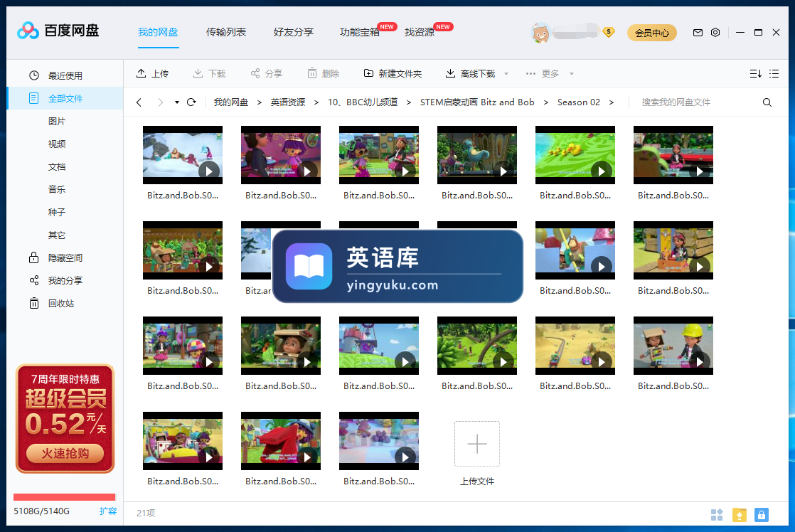
Task: Click 上传 upload button
Action: point(152,73)
